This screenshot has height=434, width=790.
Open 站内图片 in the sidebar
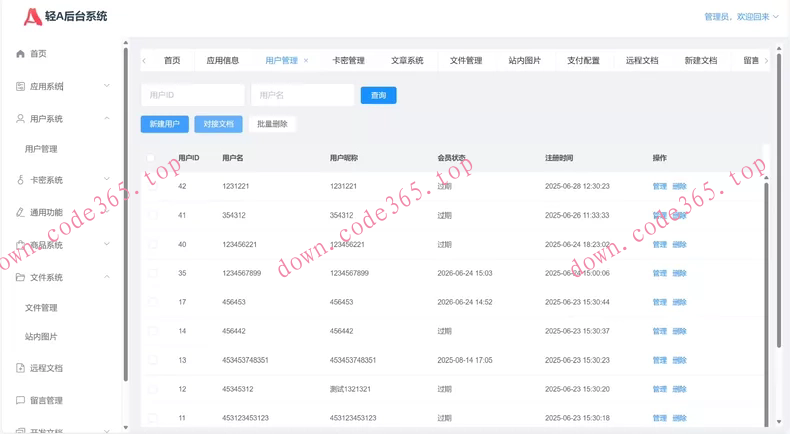[41, 337]
